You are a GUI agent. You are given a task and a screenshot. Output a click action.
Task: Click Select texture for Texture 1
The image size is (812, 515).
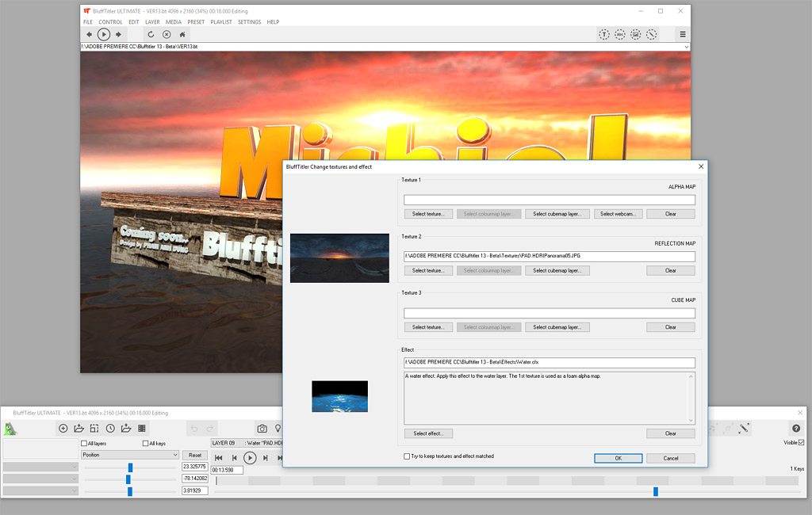pos(428,214)
